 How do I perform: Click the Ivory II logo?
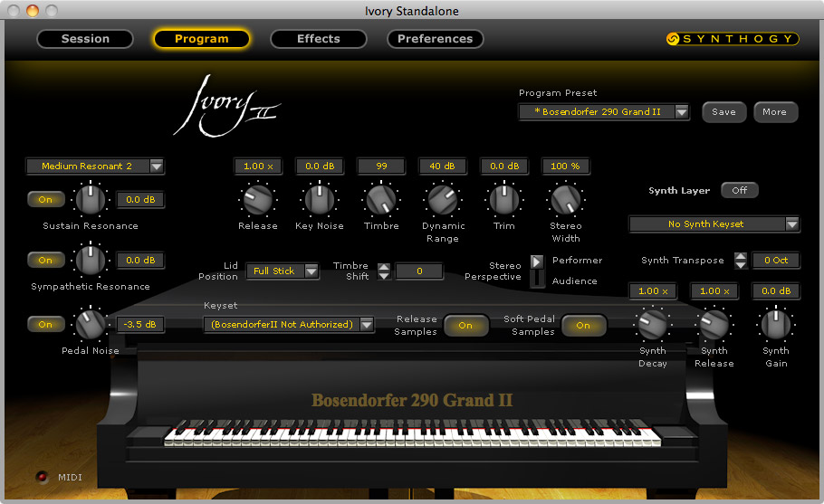point(226,107)
